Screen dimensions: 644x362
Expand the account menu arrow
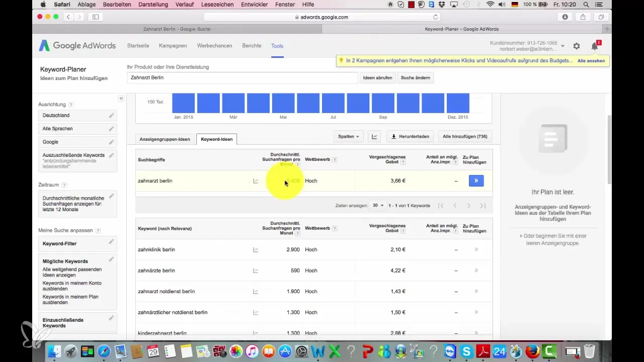coord(562,46)
